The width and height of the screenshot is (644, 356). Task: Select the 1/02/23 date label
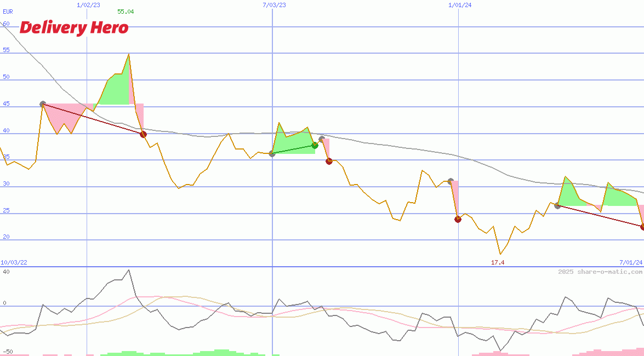pos(88,5)
